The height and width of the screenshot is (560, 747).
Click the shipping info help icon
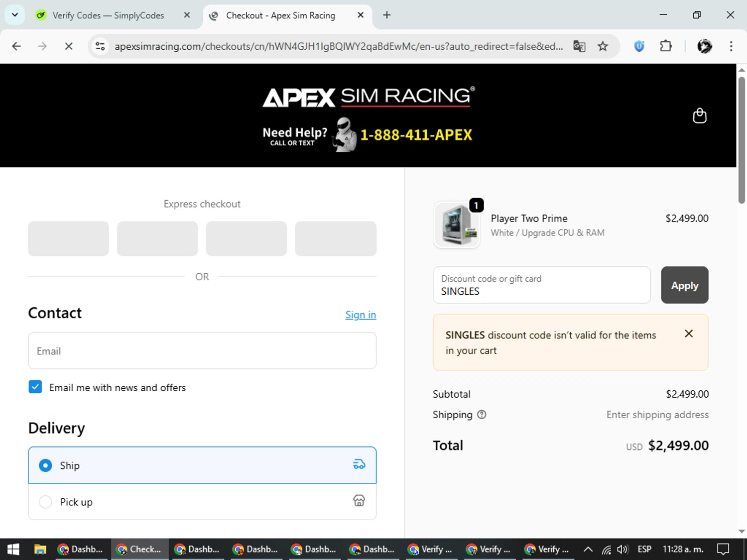482,414
